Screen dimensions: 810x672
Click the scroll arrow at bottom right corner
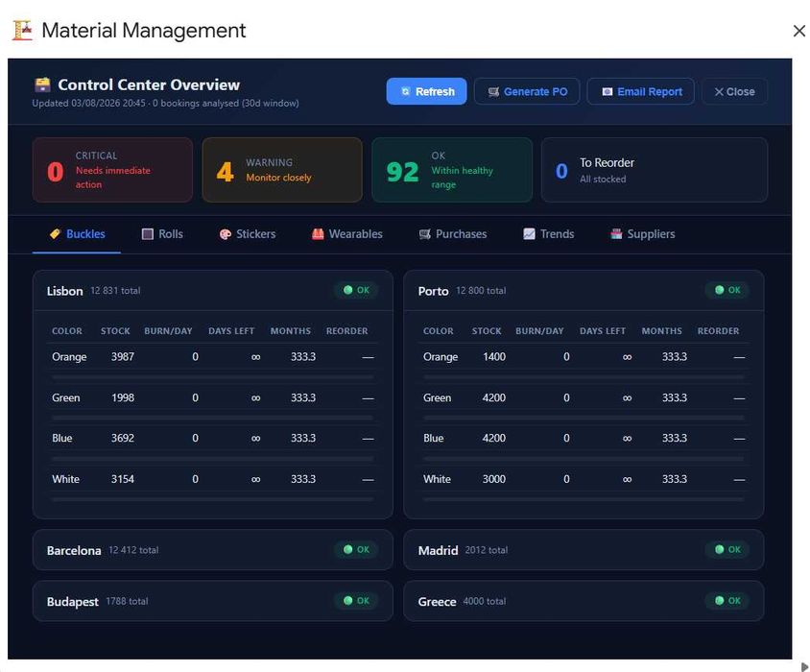click(804, 667)
